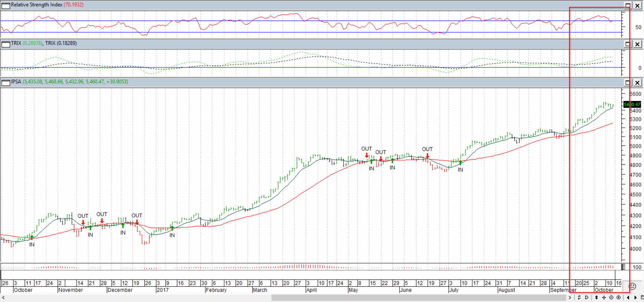Go to the previous chart with the left triangle
This screenshot has height=302, width=644.
[628, 298]
